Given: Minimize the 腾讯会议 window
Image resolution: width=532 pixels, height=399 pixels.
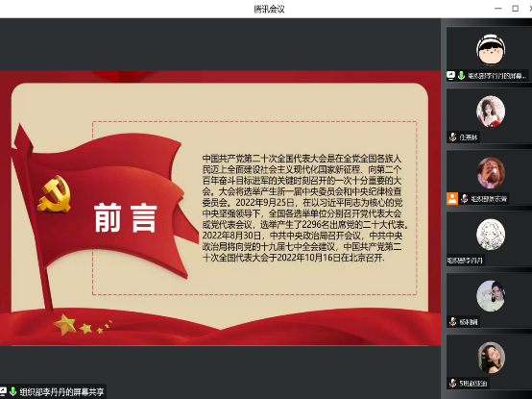Looking at the screenshot, I should point(498,9).
